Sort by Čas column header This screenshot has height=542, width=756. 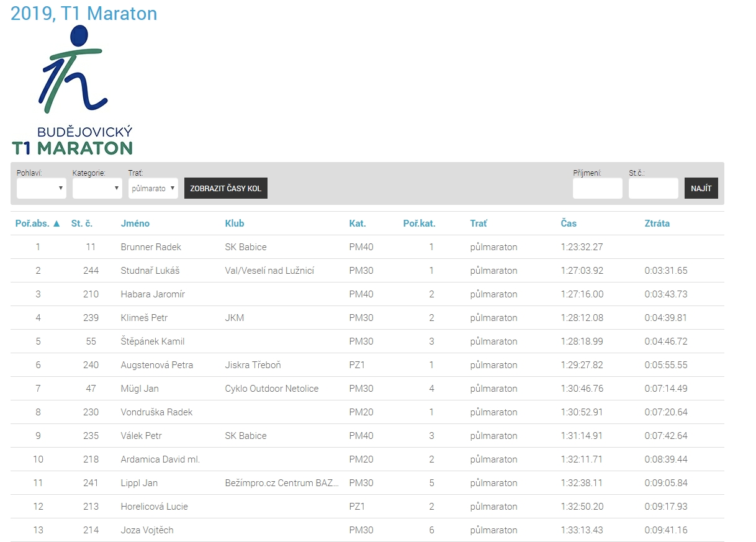coord(569,224)
